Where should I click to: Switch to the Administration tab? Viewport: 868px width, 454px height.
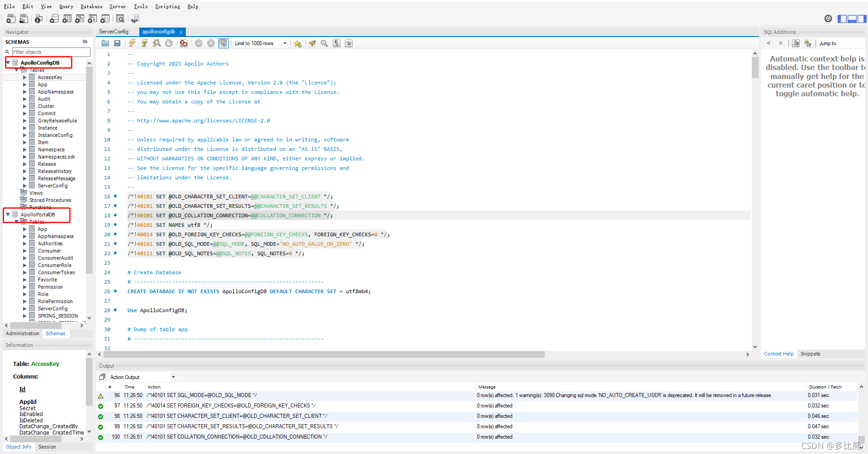23,333
